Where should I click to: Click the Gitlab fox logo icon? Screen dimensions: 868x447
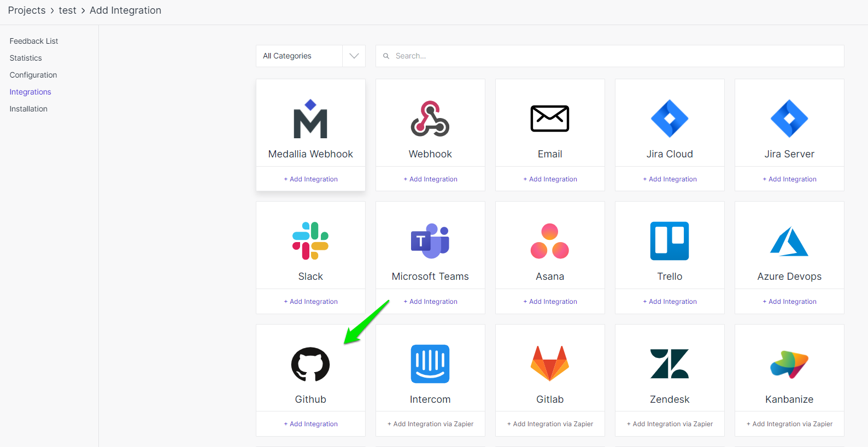pos(550,363)
